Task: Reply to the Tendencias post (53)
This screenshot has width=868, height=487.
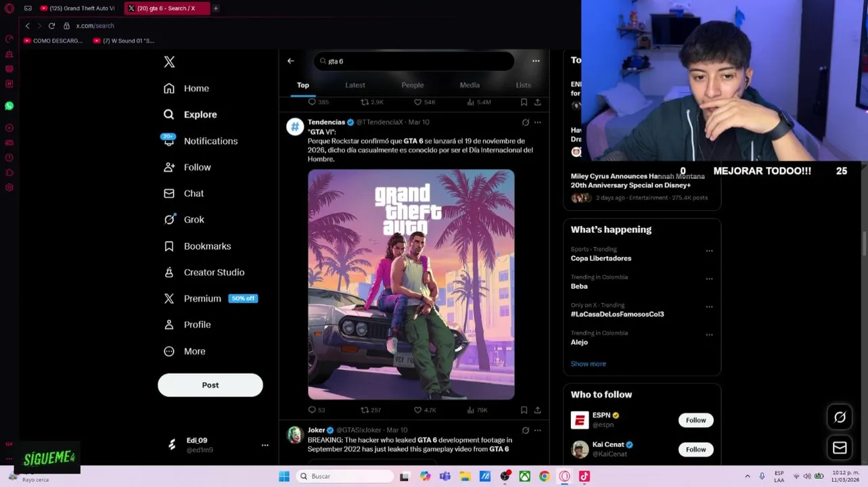Action: (317, 410)
